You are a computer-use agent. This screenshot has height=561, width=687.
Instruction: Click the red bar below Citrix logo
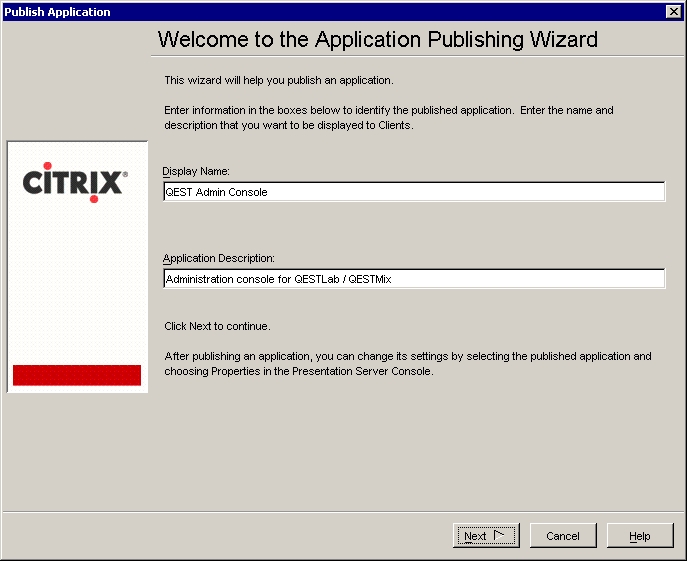point(77,375)
